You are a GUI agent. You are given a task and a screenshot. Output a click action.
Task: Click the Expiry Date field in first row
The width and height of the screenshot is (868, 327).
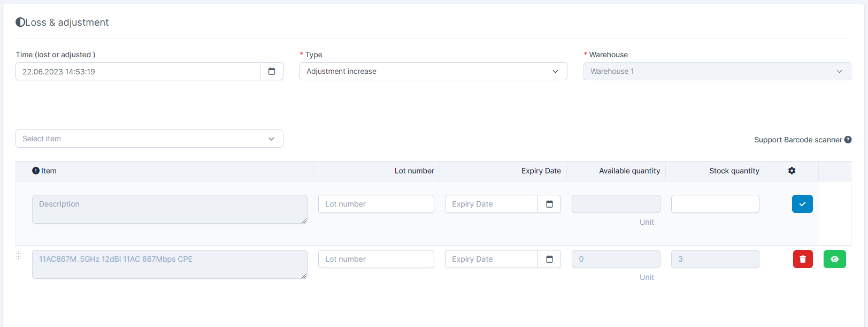coord(491,204)
